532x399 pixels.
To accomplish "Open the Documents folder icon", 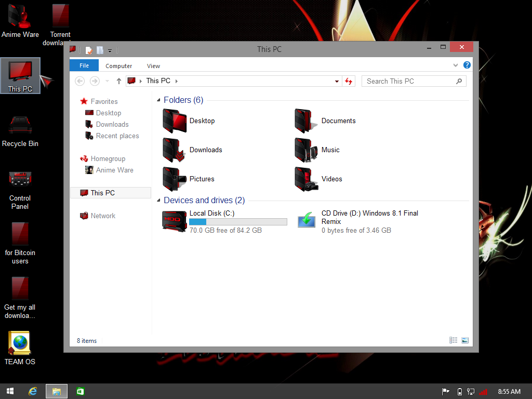I will pos(307,121).
